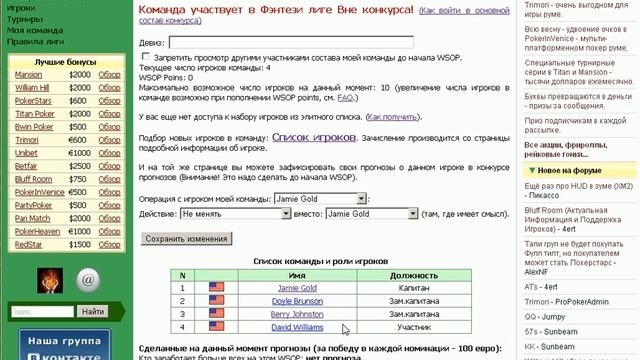Image resolution: width=640 pixels, height=360 pixels.
Task: Open Jamie Gold player link in table
Action: [x=297, y=288]
